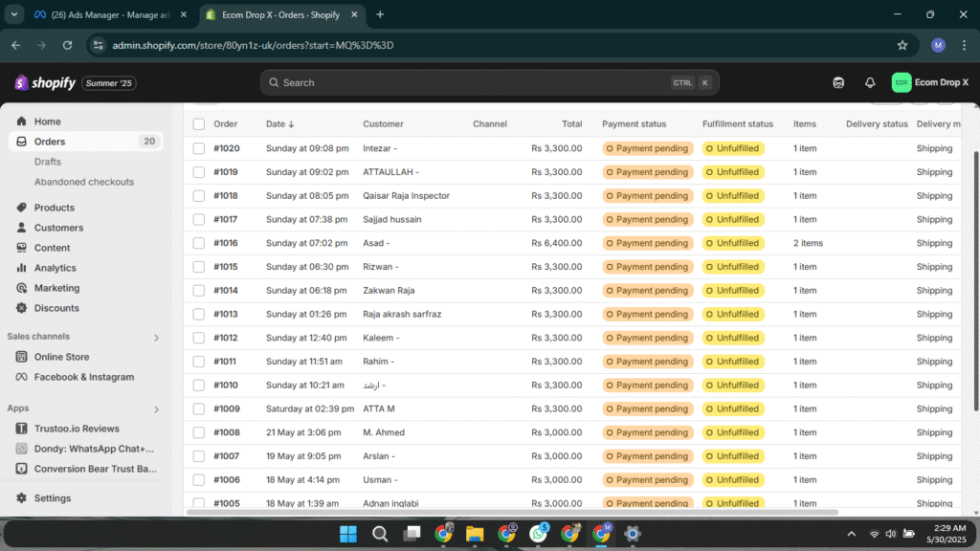
Task: Click the Home icon in sidebar
Action: 22,121
